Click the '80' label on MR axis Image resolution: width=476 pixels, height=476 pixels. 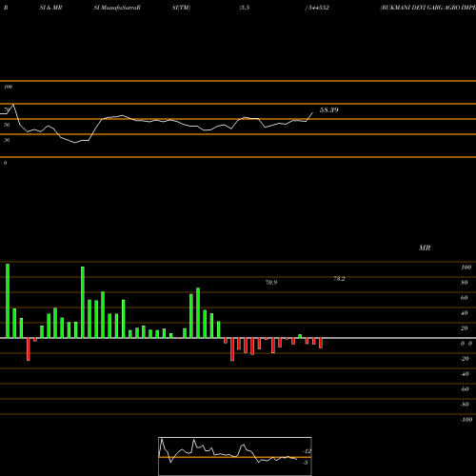click(x=465, y=283)
